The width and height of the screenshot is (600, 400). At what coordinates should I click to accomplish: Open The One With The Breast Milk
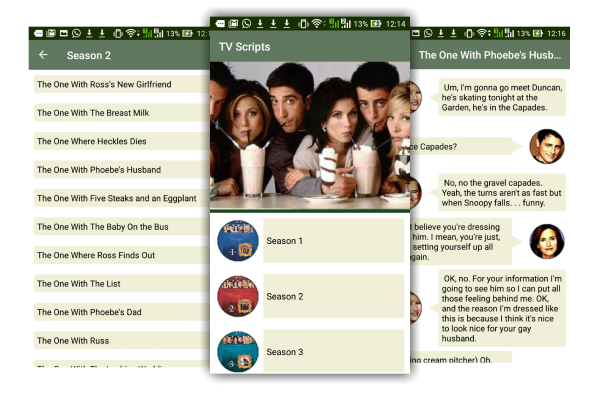[122, 113]
